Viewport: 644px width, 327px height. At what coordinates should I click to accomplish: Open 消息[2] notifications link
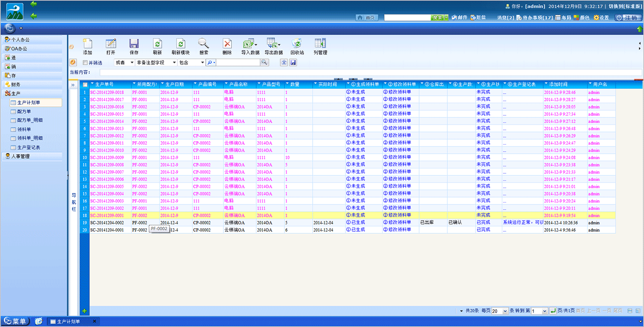(506, 18)
